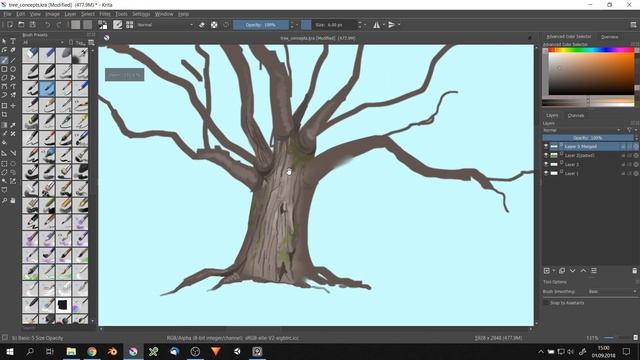Select the Zoom tool in toolbox
Screen dimensions: 640x360
[x=4, y=200]
